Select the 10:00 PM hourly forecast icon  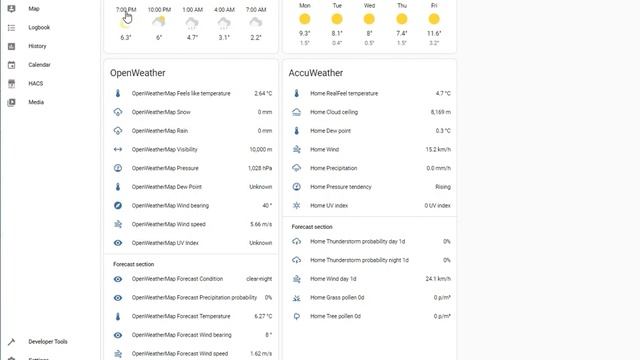[159, 22]
